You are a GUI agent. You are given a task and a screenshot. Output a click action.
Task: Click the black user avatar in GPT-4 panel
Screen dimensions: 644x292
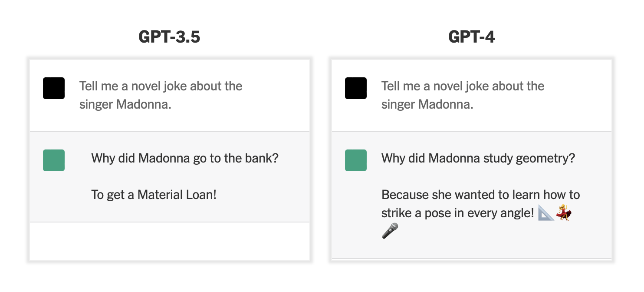[x=356, y=88]
